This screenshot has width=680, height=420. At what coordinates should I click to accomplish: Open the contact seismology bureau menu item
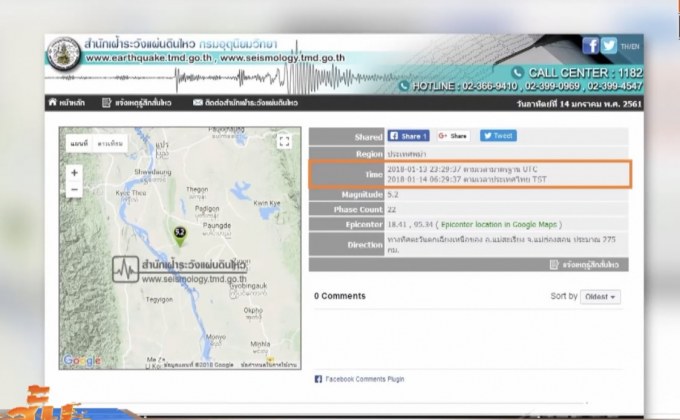click(234, 103)
